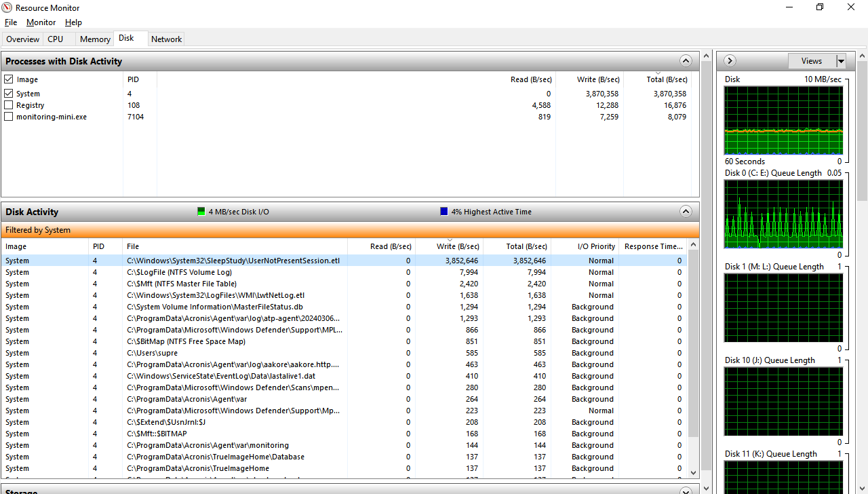The height and width of the screenshot is (494, 868).
Task: Click the green Disk I/O indicator square
Action: (x=201, y=212)
